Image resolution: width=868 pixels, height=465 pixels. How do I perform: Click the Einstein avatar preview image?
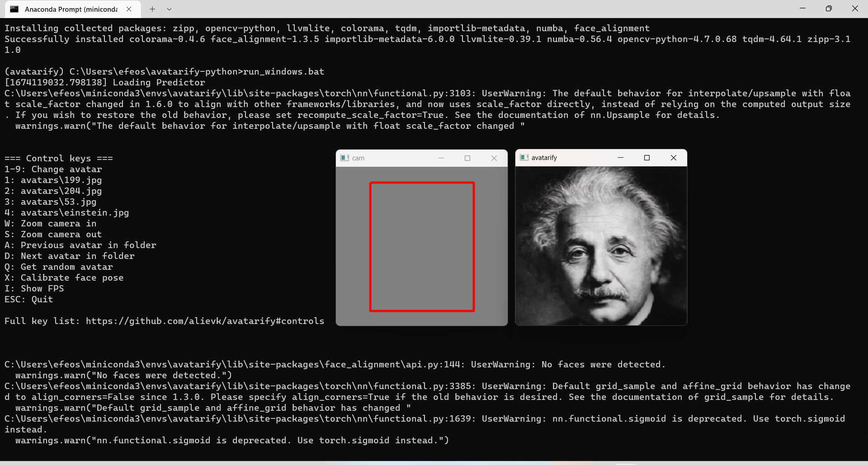[601, 244]
